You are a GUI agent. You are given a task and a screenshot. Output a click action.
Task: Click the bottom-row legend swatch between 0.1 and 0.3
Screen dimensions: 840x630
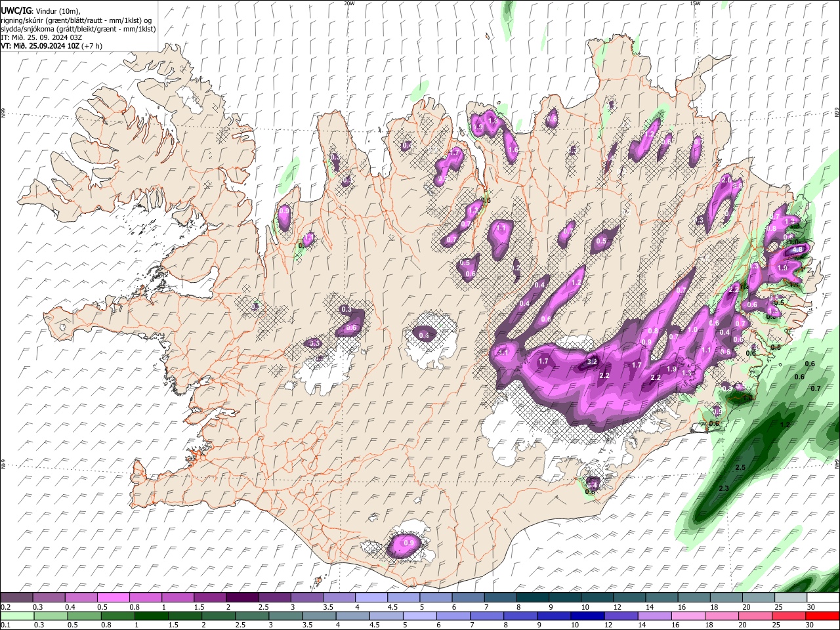tap(16, 616)
